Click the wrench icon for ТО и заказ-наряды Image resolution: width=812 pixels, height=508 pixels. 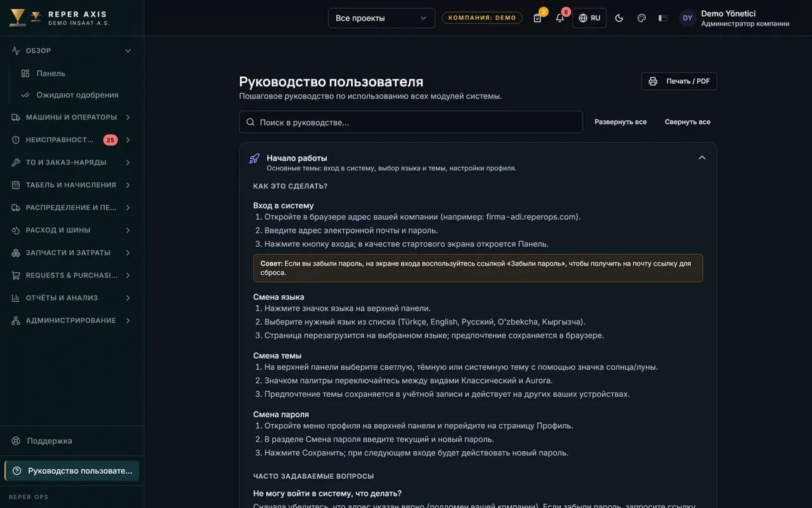[16, 163]
